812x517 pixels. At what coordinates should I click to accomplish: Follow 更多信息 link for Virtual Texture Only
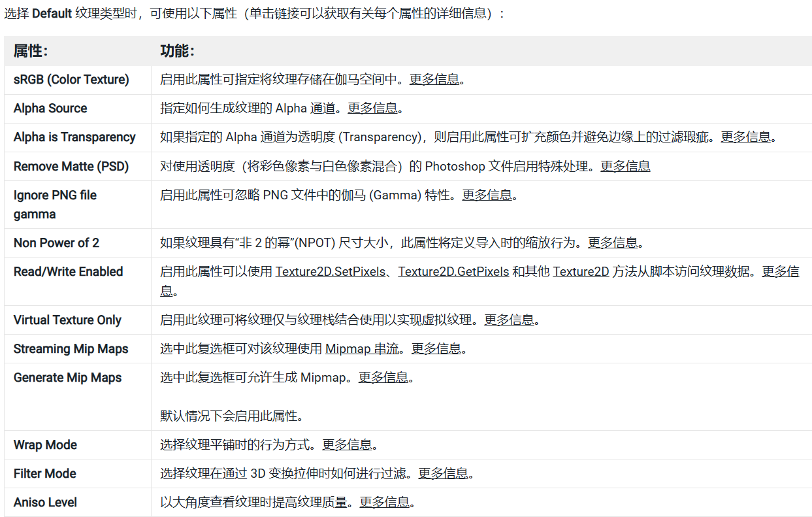pyautogui.click(x=509, y=320)
